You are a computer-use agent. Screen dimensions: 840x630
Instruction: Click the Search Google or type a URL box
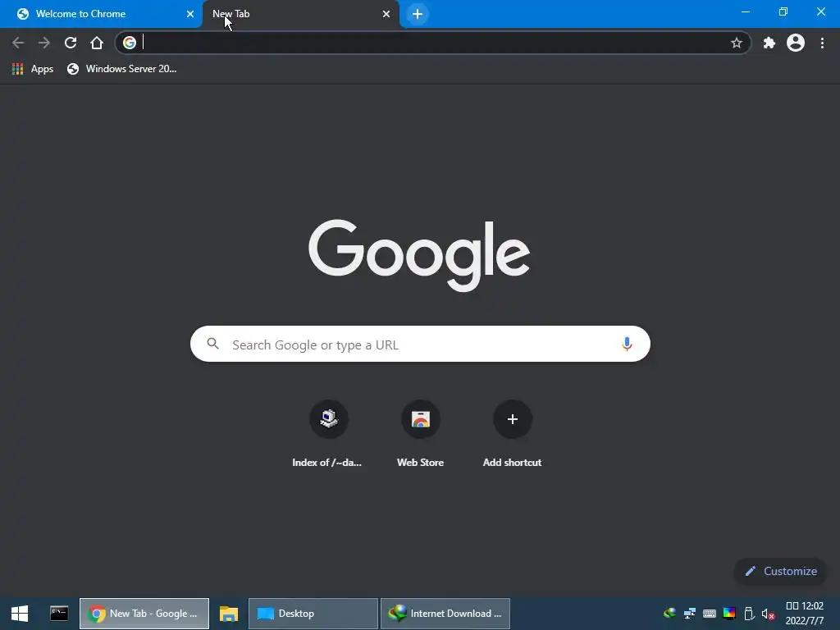click(x=420, y=344)
